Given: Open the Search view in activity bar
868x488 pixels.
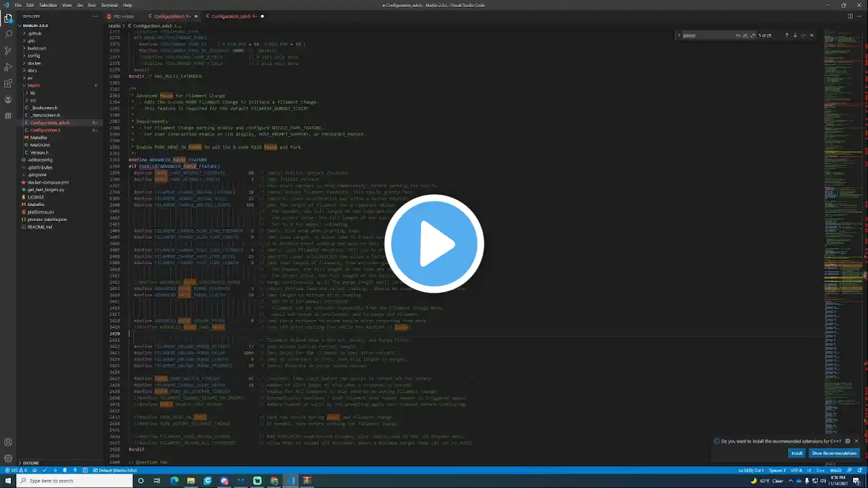Looking at the screenshot, I should (x=8, y=34).
